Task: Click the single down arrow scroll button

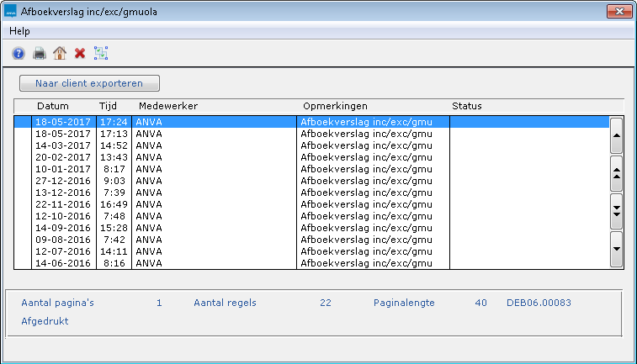Action: [x=616, y=249]
